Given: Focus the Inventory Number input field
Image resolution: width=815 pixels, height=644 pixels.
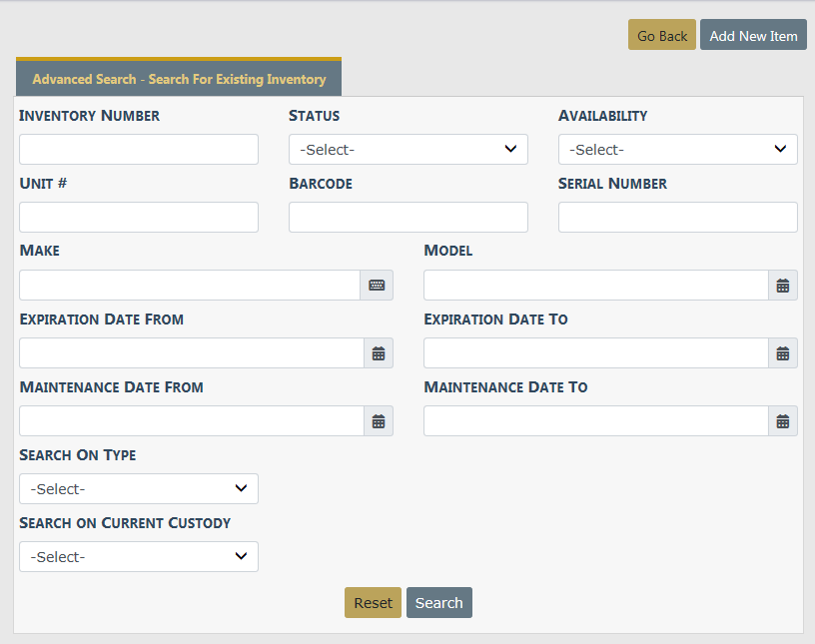Looking at the screenshot, I should (x=139, y=150).
